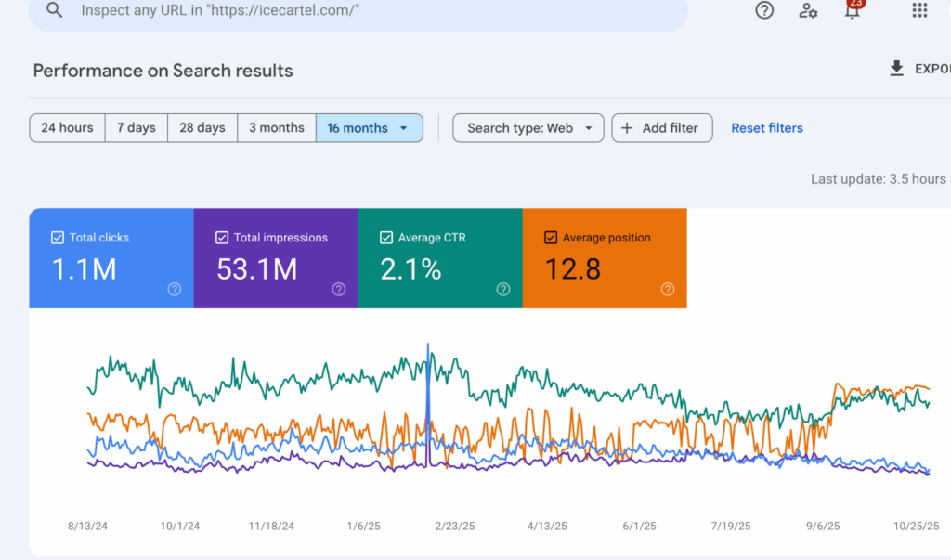
Task: Disable the Average CTR metric checkbox
Action: click(x=385, y=237)
